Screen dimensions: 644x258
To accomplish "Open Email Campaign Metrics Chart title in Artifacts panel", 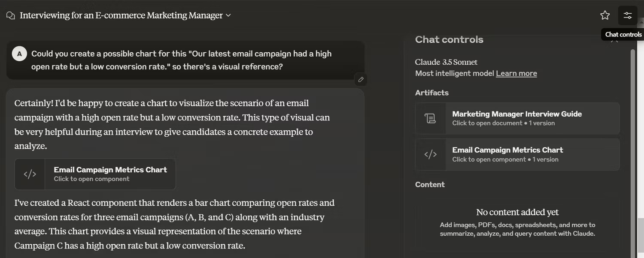I will tap(507, 150).
